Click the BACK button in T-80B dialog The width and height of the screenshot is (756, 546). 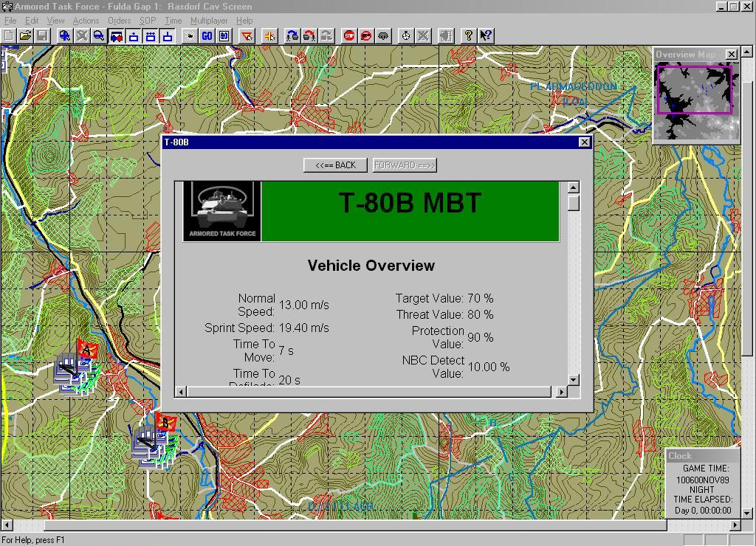click(335, 165)
